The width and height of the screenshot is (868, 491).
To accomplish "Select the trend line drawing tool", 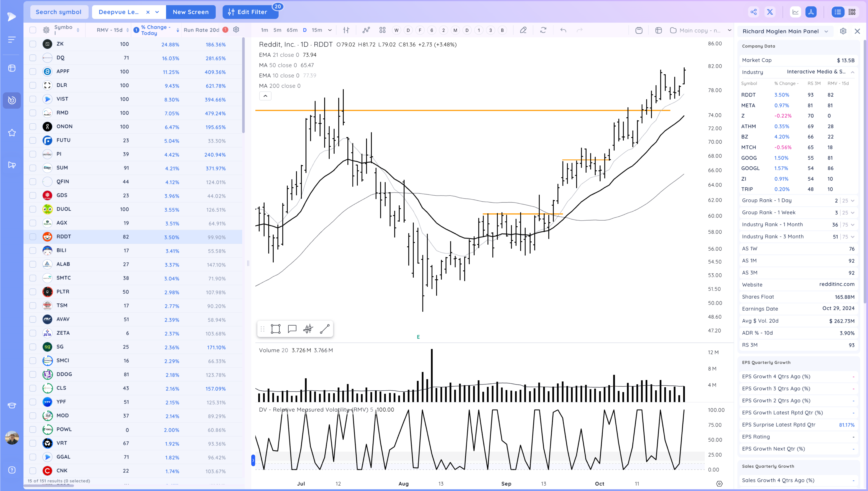I will [x=325, y=329].
